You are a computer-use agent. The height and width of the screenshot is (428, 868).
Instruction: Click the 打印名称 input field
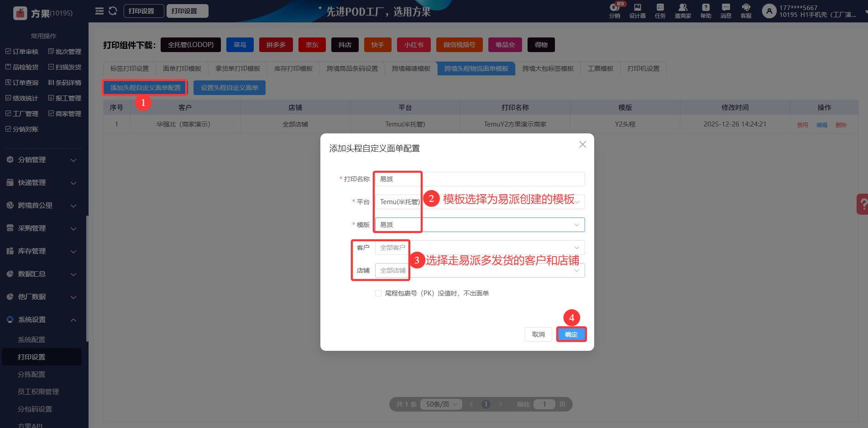(480, 179)
